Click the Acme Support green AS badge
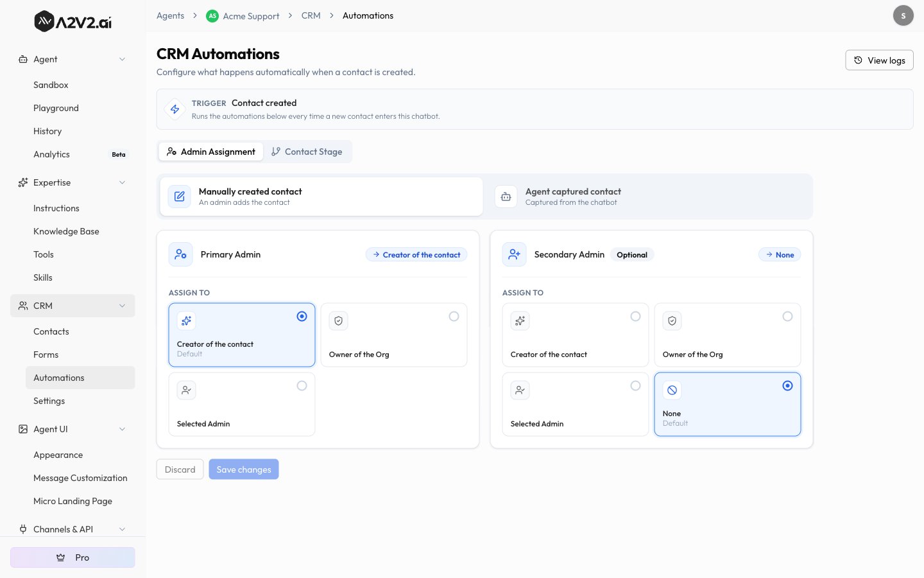This screenshot has height=578, width=924. click(212, 16)
